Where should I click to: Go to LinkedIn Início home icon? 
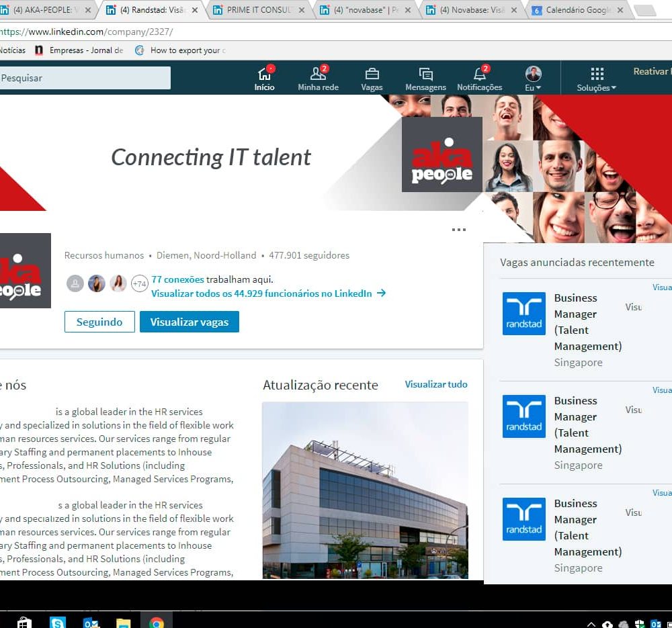(264, 79)
